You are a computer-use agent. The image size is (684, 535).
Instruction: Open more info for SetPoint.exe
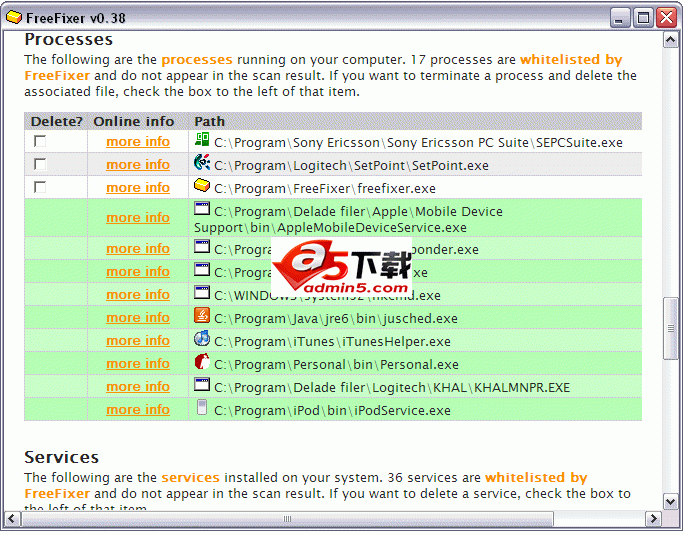tap(138, 165)
